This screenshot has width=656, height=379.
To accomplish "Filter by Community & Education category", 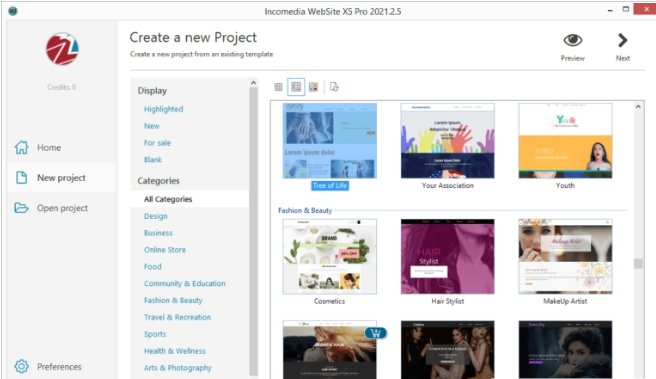I will tap(184, 283).
